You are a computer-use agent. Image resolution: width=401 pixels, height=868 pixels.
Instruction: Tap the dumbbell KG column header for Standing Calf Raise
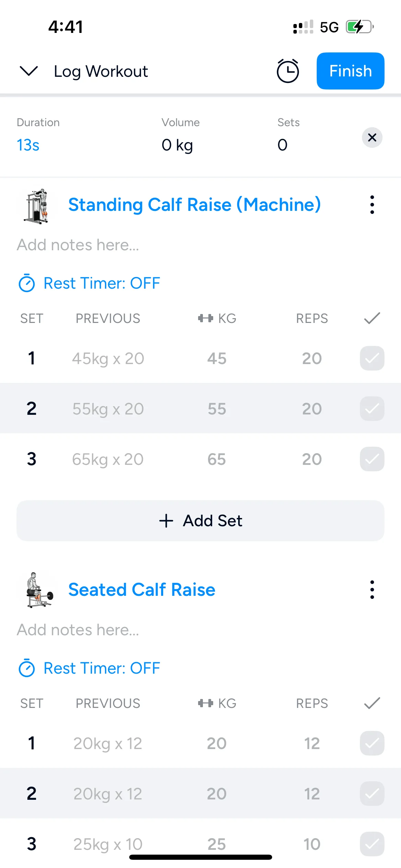click(x=217, y=318)
